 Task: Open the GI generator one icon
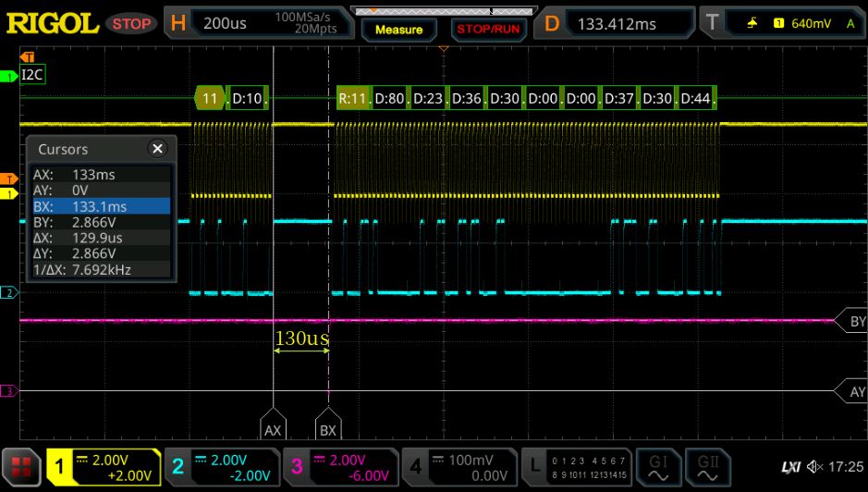tap(658, 467)
